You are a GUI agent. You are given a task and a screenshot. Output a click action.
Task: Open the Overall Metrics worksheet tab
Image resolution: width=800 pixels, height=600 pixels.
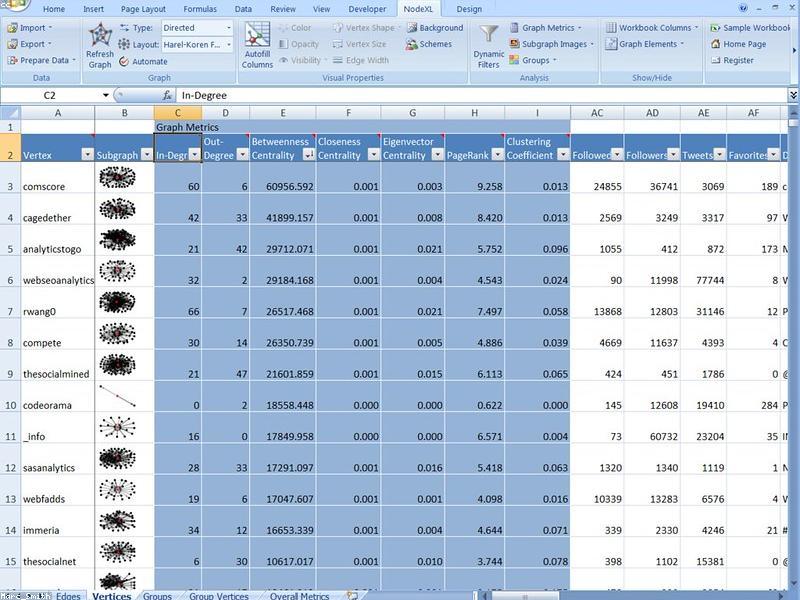pyautogui.click(x=299, y=595)
